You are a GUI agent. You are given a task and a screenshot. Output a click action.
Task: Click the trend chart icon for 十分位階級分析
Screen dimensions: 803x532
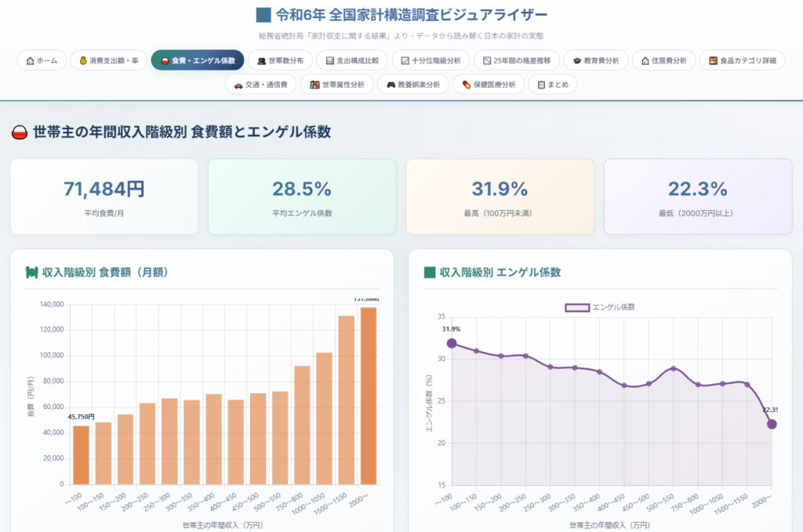[x=405, y=61]
